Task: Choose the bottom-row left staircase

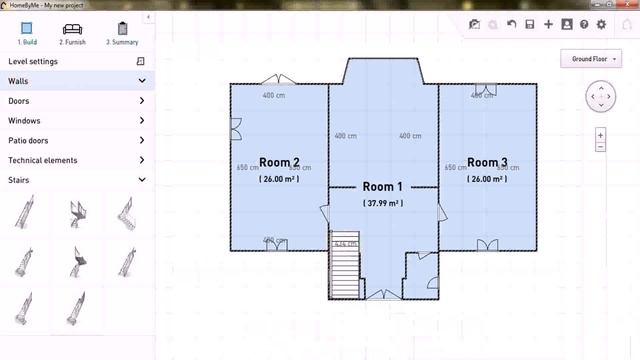Action: 24,308
